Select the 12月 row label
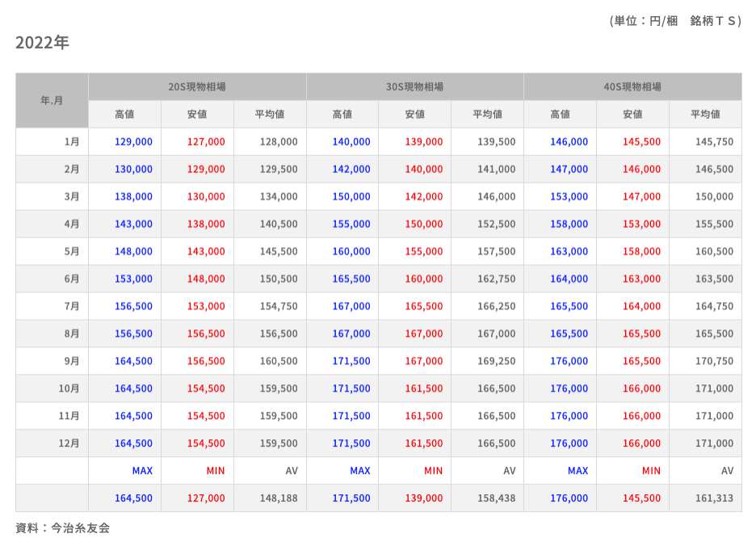The image size is (756, 546). pyautogui.click(x=69, y=443)
